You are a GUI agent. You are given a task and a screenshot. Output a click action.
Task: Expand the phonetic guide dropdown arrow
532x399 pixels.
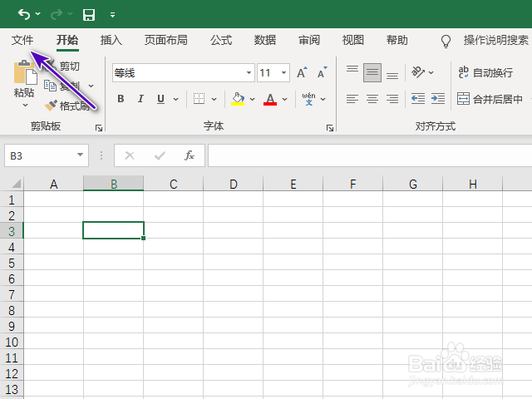pos(323,99)
